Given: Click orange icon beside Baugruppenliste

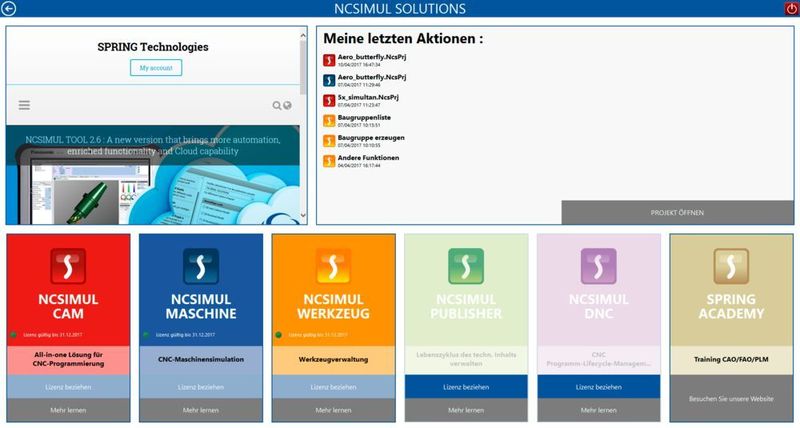Looking at the screenshot, I should (329, 120).
